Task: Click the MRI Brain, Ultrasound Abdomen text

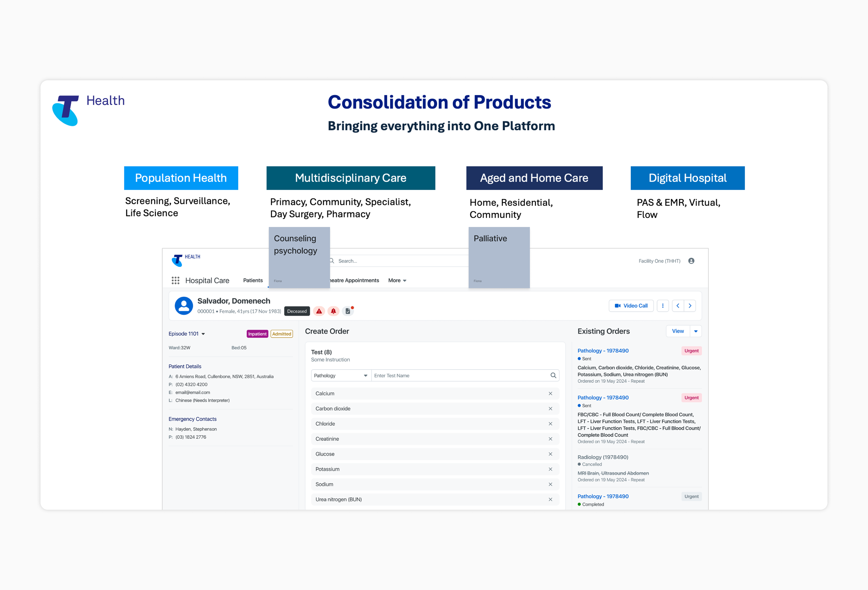Action: 613,473
